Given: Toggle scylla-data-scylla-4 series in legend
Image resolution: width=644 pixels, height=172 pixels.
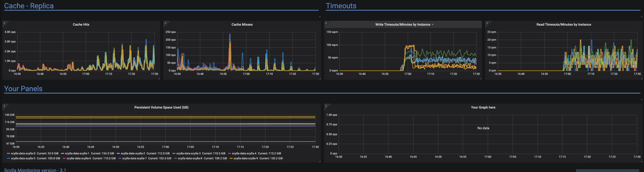Looking at the screenshot, I should (x=244, y=153).
